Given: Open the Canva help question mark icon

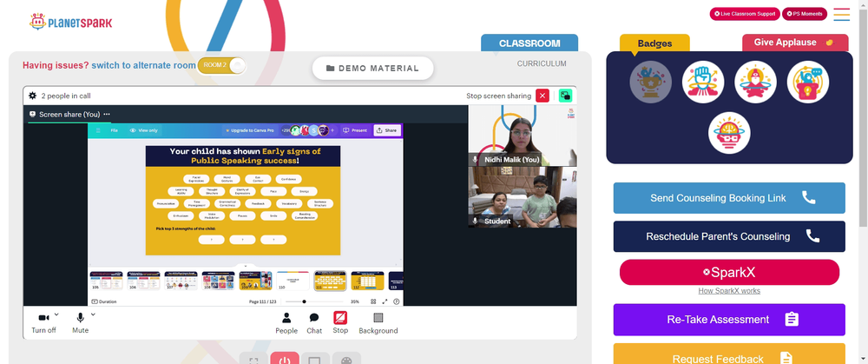Looking at the screenshot, I should (x=396, y=302).
